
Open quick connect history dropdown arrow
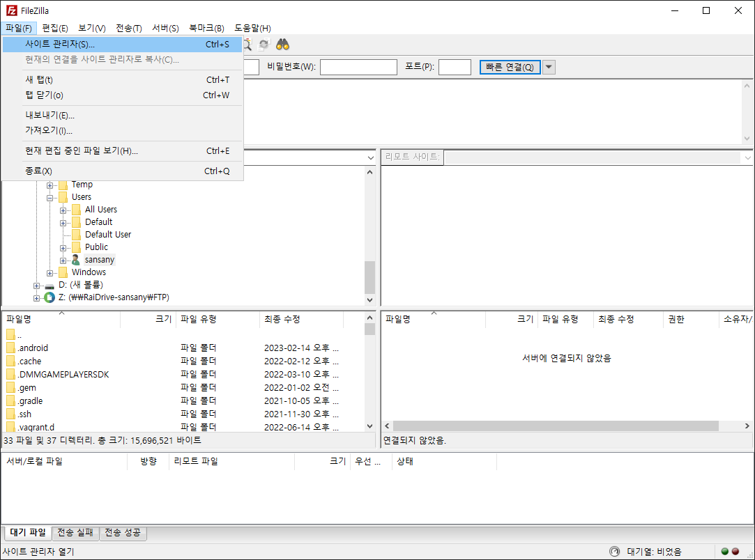pyautogui.click(x=549, y=67)
